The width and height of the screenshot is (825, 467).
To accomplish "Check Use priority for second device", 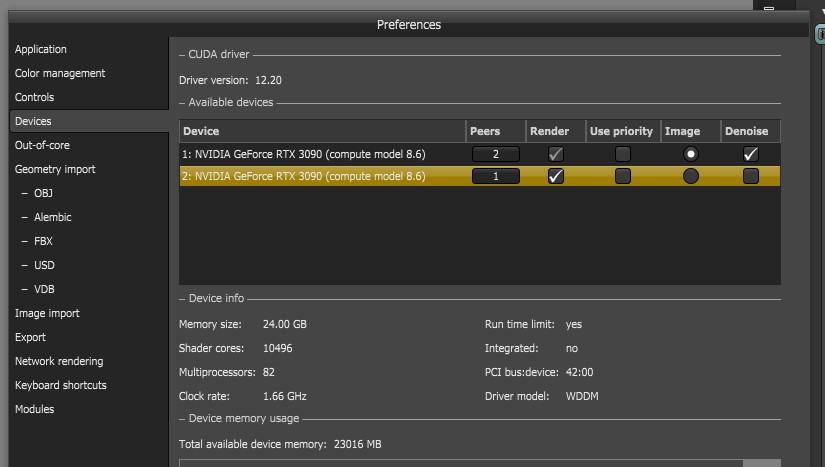I will pyautogui.click(x=622, y=176).
